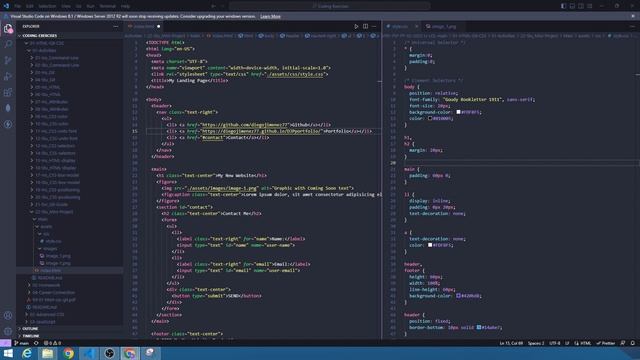Open the Run and Debug view
640x360 pixels.
click(x=8, y=76)
